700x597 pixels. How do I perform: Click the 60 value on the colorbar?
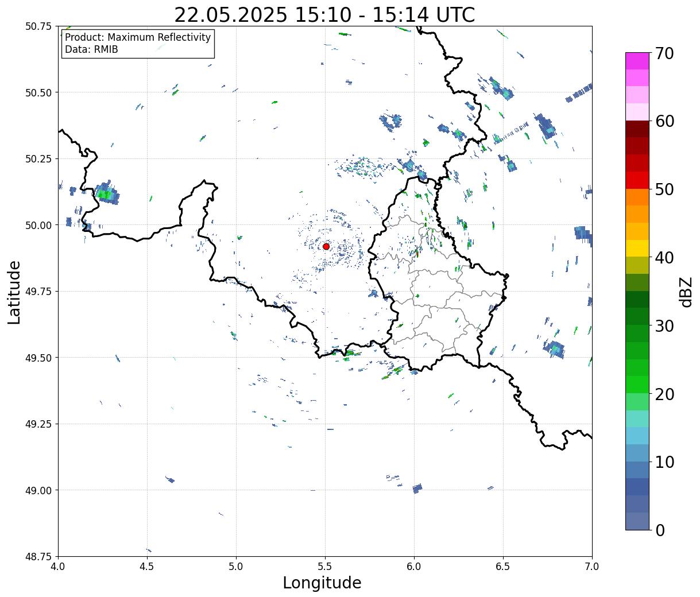point(664,121)
